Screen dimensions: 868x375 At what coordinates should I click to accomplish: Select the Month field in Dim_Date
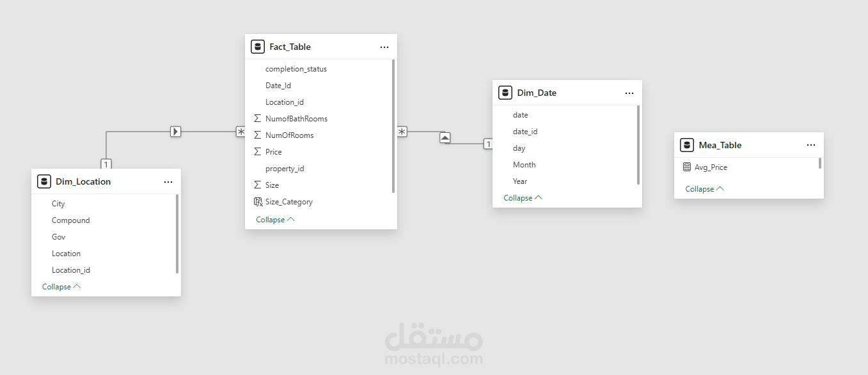[525, 165]
